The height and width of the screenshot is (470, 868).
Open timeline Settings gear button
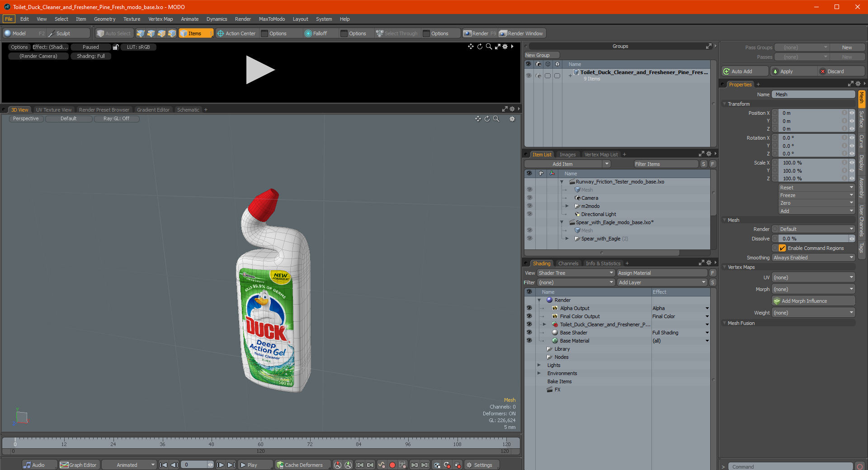(x=482, y=465)
